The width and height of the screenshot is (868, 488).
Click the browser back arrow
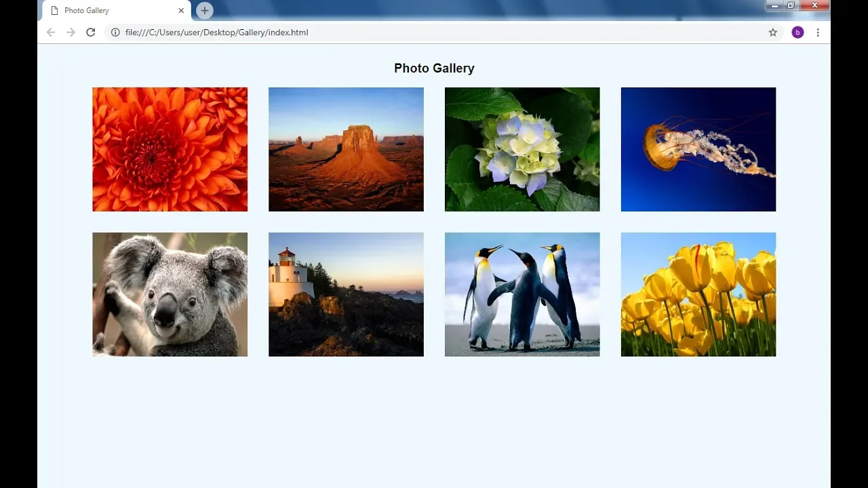(x=51, y=33)
